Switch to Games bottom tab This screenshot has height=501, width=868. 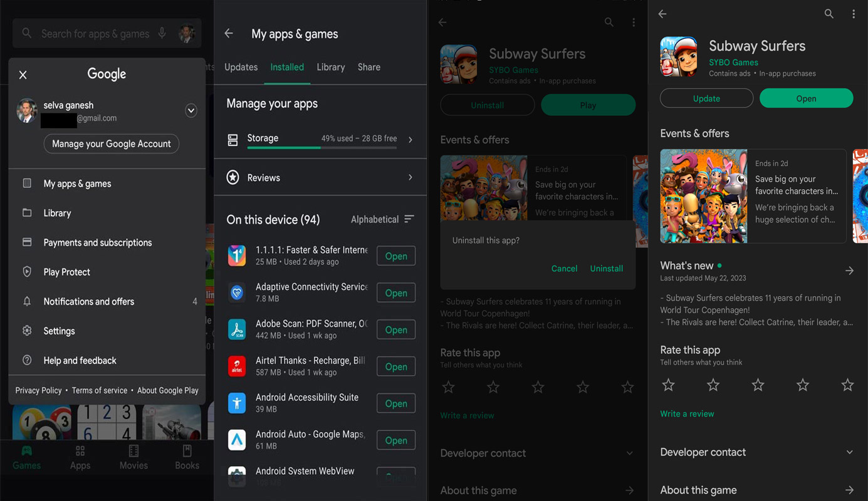click(26, 458)
